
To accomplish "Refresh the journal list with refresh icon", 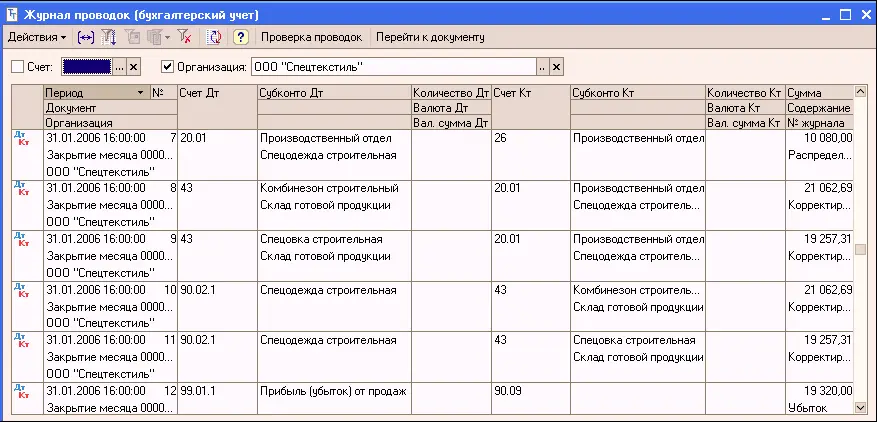I will pos(214,37).
